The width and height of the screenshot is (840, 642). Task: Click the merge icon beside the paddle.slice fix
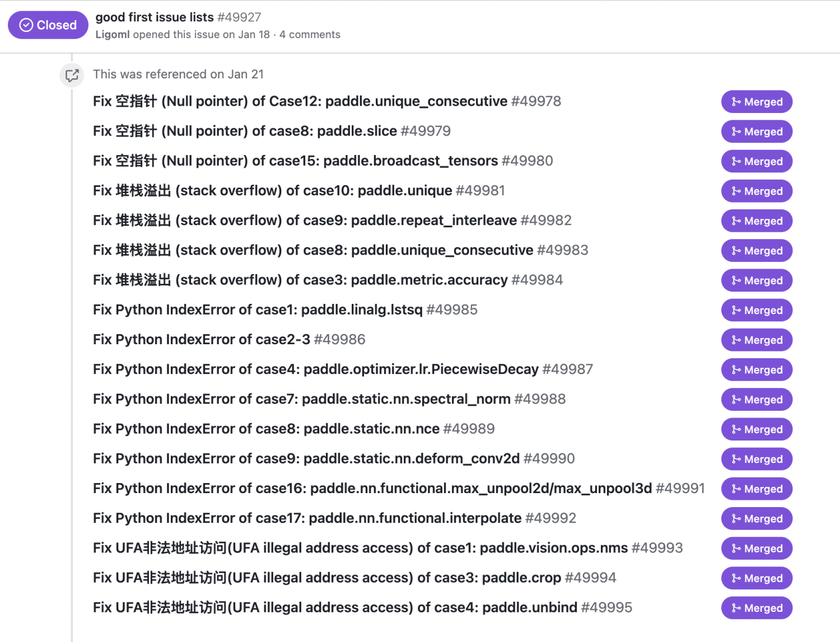pyautogui.click(x=736, y=132)
